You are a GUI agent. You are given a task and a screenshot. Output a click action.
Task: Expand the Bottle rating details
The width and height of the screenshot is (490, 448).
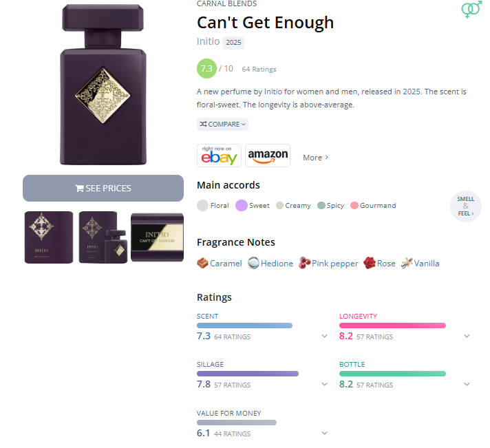467,385
